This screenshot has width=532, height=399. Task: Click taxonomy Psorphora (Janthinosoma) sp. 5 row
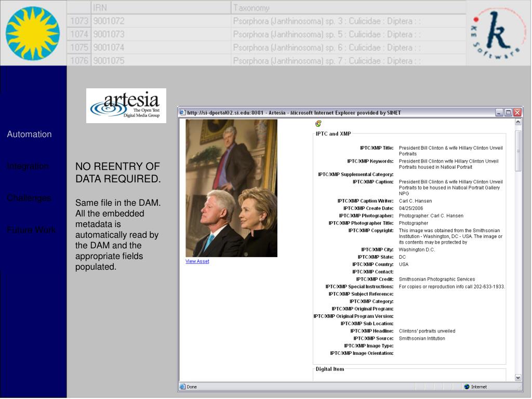coord(349,34)
